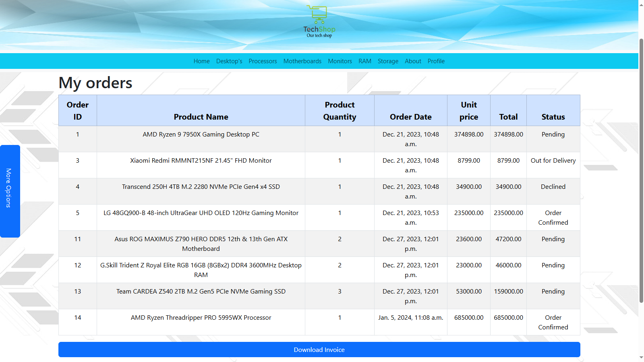644x362 pixels.
Task: Open the Storage category
Action: (388, 61)
